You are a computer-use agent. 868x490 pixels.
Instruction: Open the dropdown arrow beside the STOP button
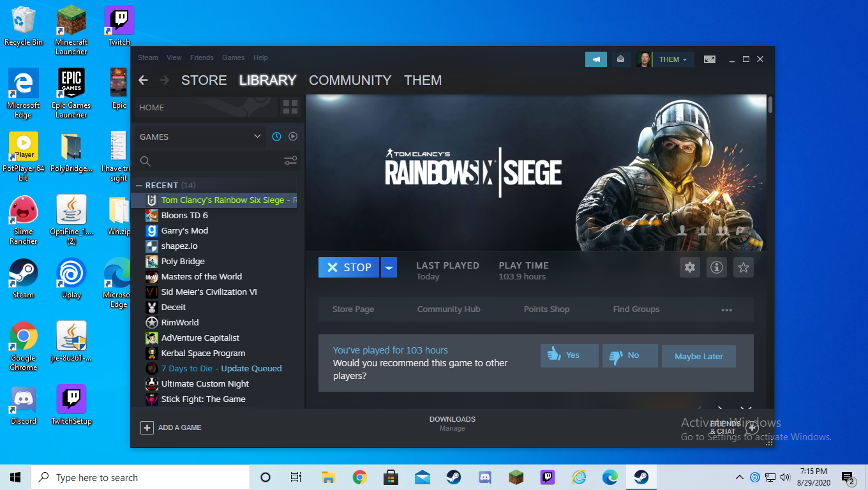click(389, 267)
